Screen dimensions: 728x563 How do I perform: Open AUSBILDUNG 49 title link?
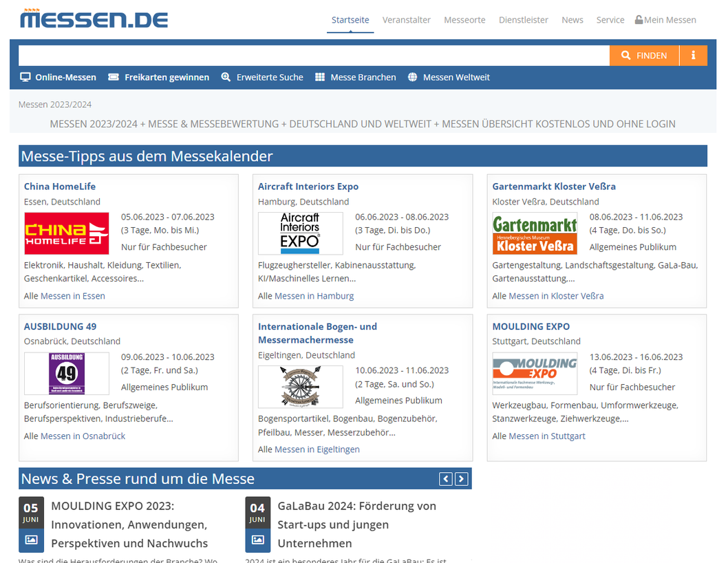61,326
